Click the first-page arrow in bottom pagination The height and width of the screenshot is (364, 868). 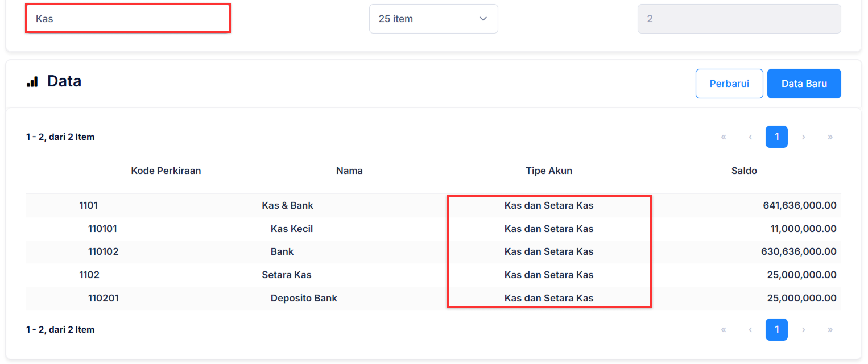(724, 329)
